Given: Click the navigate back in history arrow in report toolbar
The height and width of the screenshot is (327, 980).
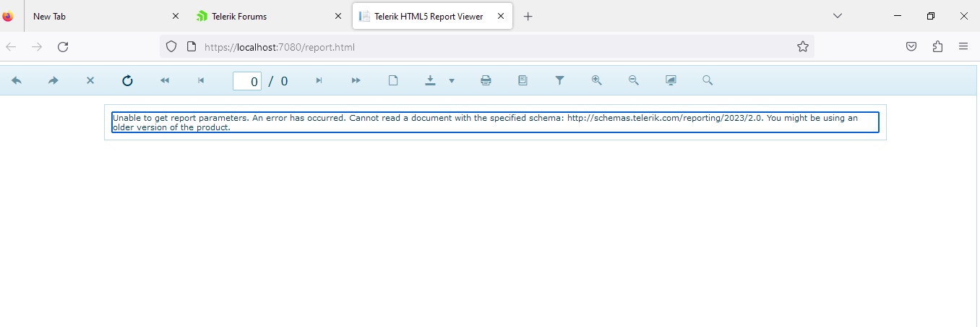Looking at the screenshot, I should [17, 81].
